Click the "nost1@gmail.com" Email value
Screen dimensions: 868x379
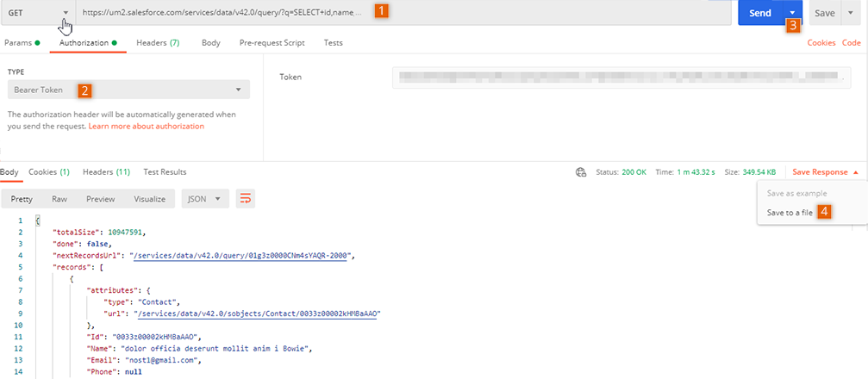point(162,360)
